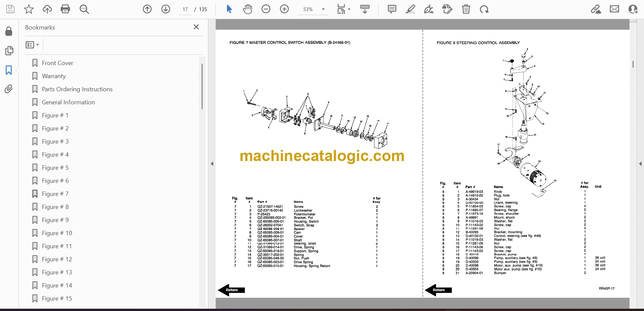
Task: Add a sticky note comment
Action: click(x=392, y=9)
